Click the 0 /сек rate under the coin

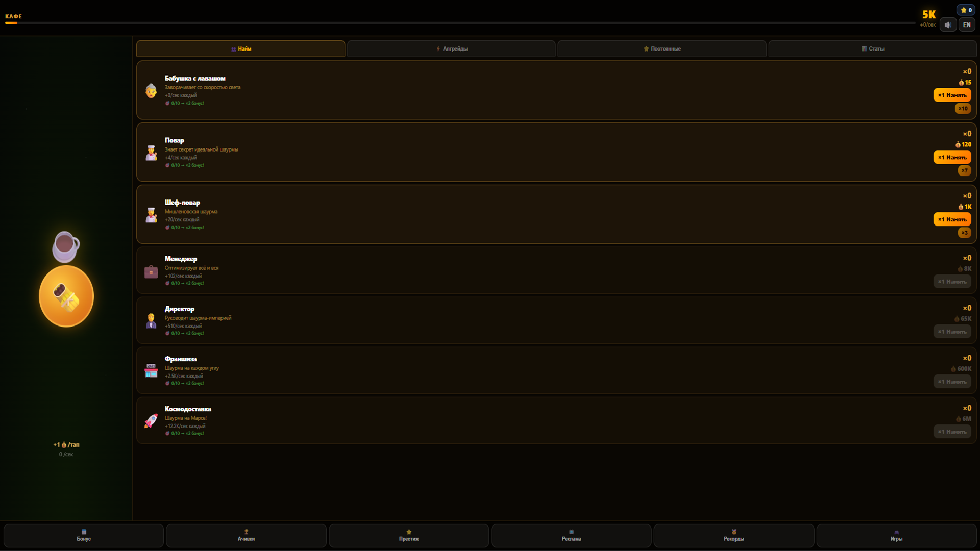click(66, 454)
